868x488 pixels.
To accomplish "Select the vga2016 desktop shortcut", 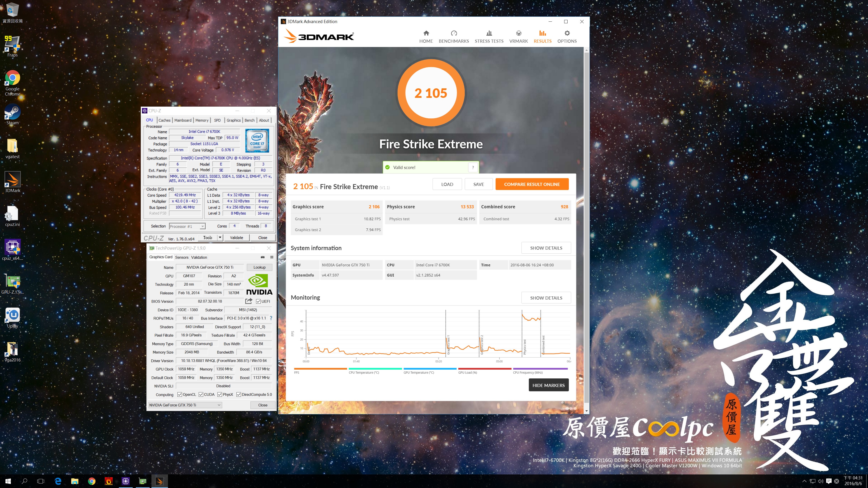I will pyautogui.click(x=12, y=352).
